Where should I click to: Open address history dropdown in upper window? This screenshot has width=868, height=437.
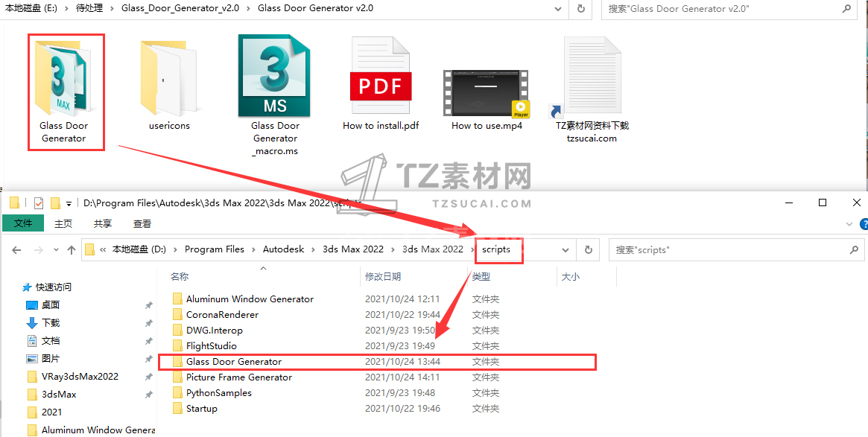pos(557,9)
